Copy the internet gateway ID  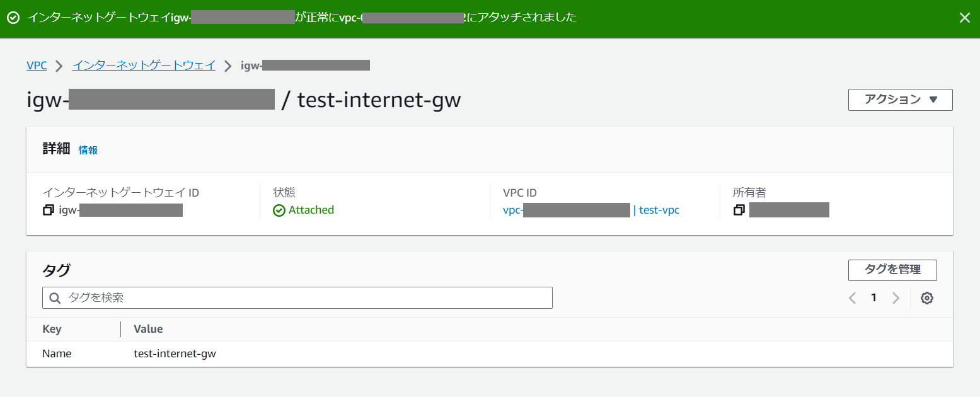coord(49,210)
